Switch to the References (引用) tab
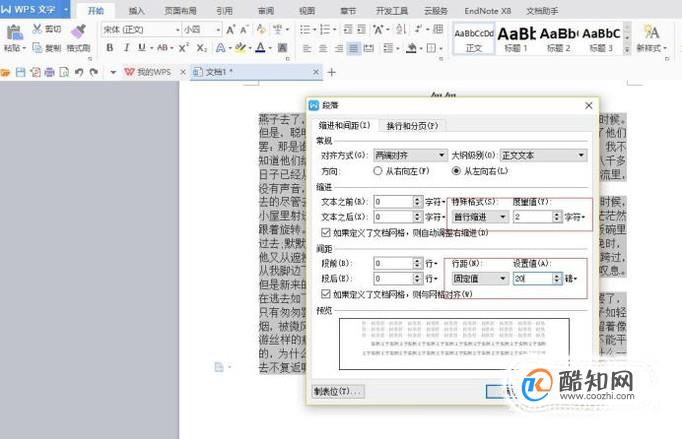The image size is (682, 439). [224, 11]
